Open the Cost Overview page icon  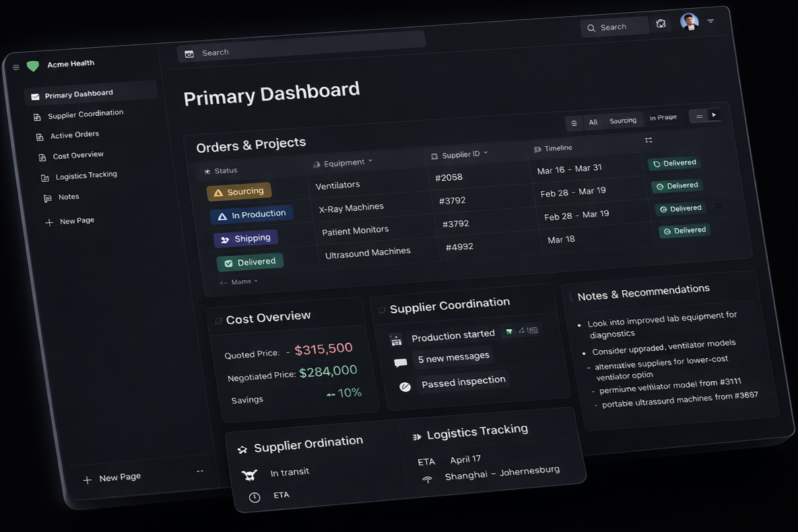(42, 156)
